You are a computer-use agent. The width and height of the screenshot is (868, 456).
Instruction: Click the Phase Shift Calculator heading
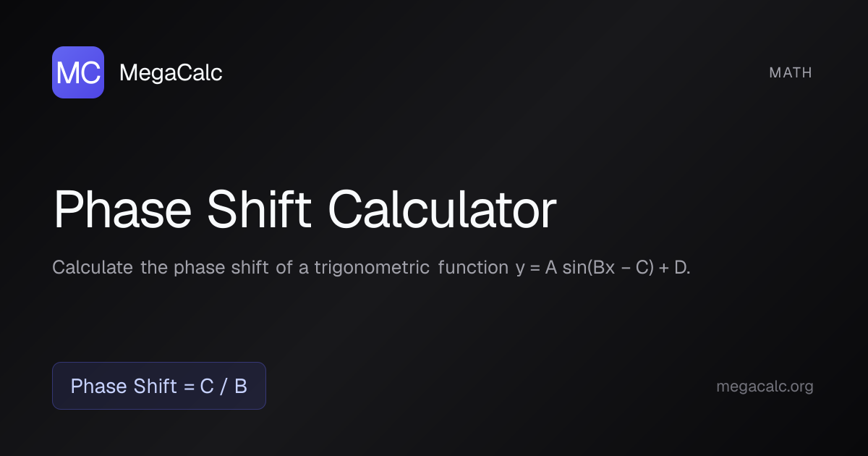(x=305, y=211)
